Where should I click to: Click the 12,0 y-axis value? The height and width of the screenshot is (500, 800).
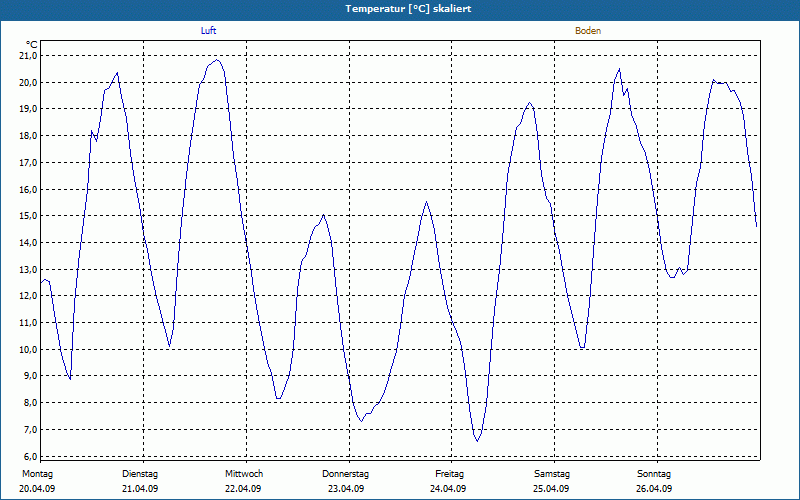[30, 296]
